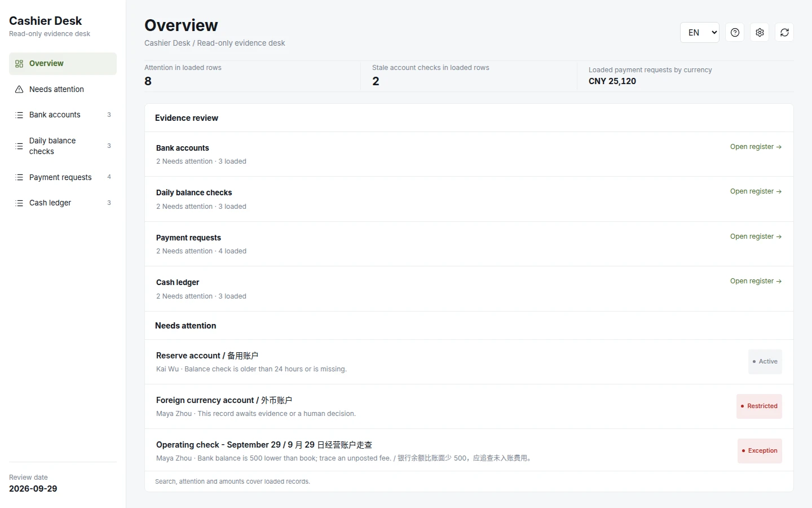Click the list icon beside Cash ledger
The image size is (812, 508).
pos(19,203)
